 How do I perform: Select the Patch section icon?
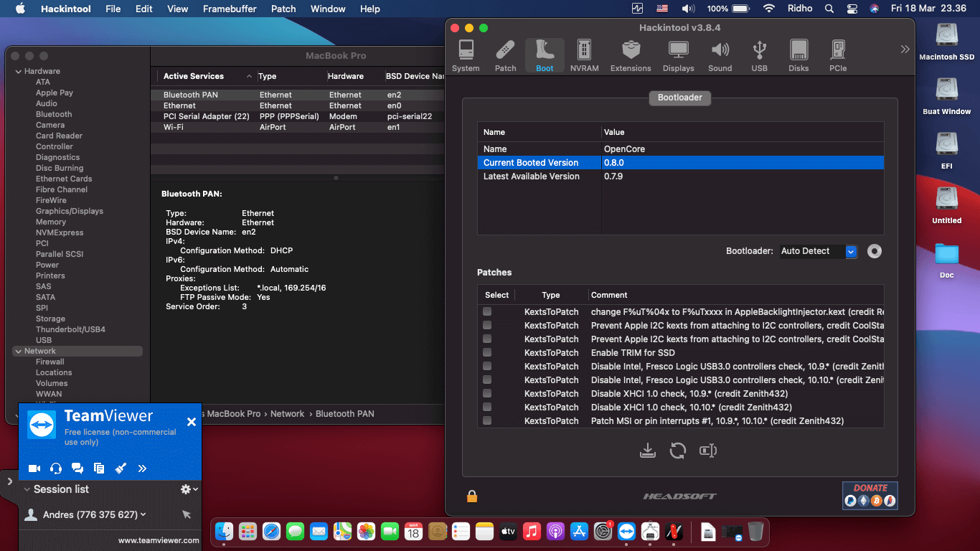[x=505, y=55]
